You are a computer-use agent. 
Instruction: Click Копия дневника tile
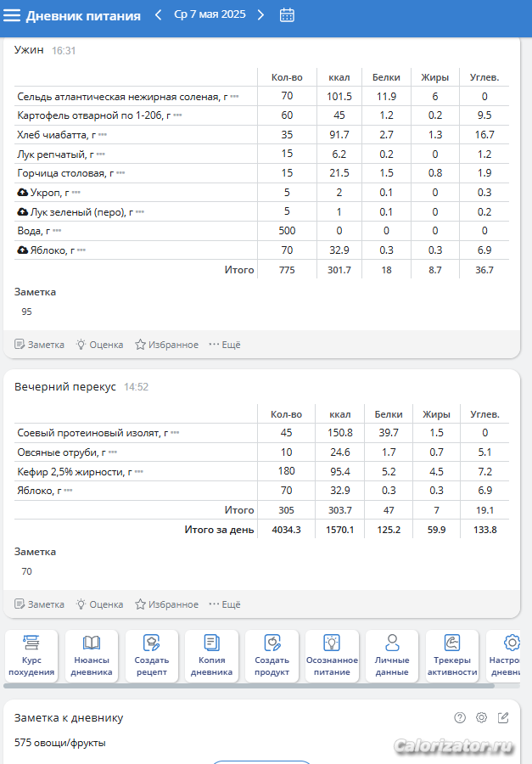click(211, 656)
